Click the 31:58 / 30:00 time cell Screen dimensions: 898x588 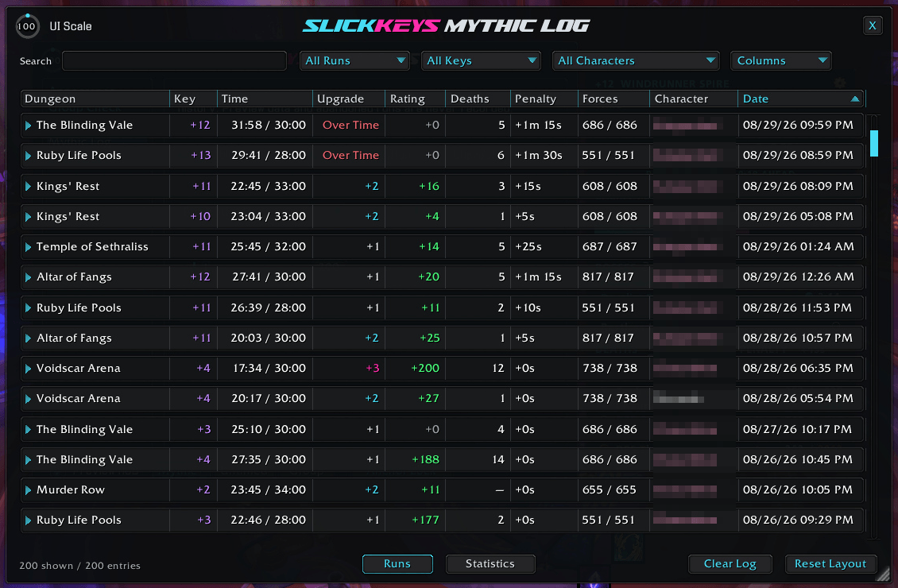pos(269,126)
